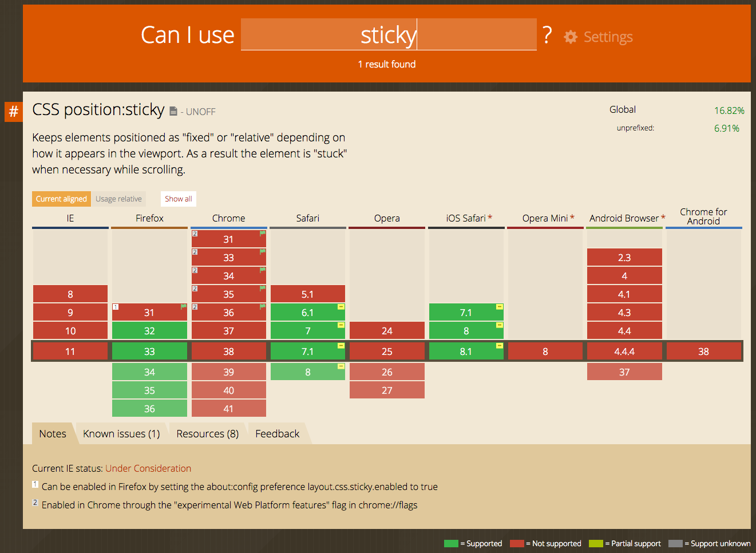Click the green Supported legend swatch

point(451,543)
